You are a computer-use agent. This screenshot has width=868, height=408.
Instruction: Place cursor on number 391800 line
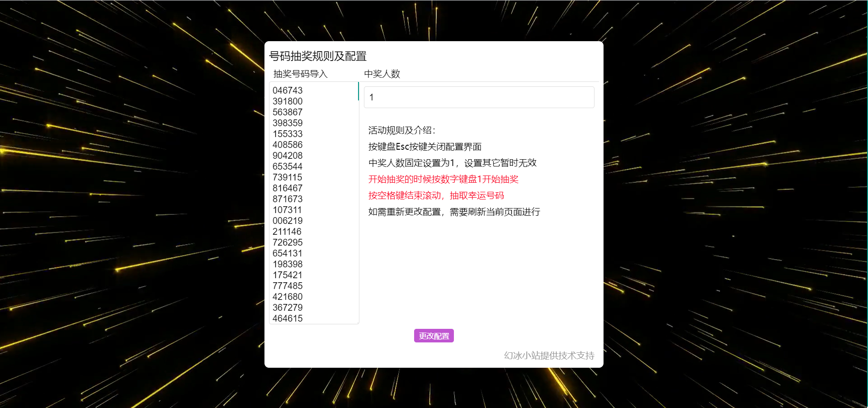pos(288,101)
